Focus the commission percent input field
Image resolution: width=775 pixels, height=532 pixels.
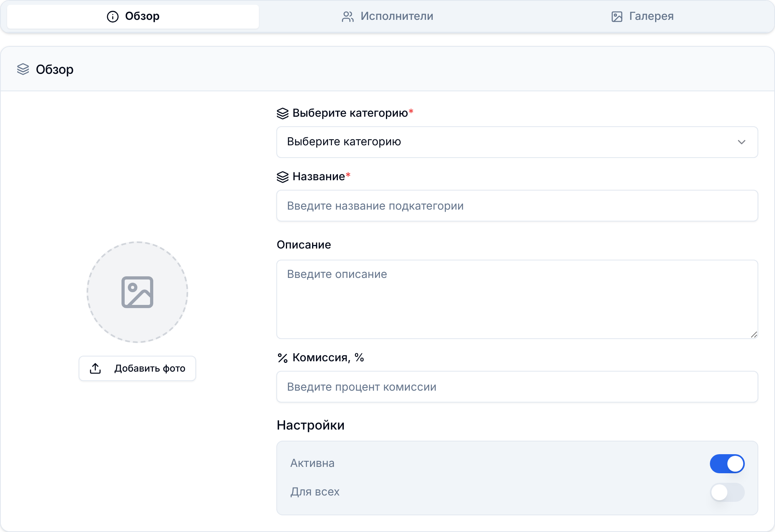click(517, 387)
